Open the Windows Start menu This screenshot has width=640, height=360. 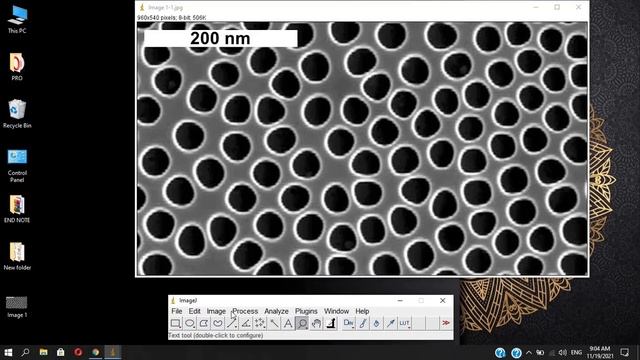coord(8,352)
